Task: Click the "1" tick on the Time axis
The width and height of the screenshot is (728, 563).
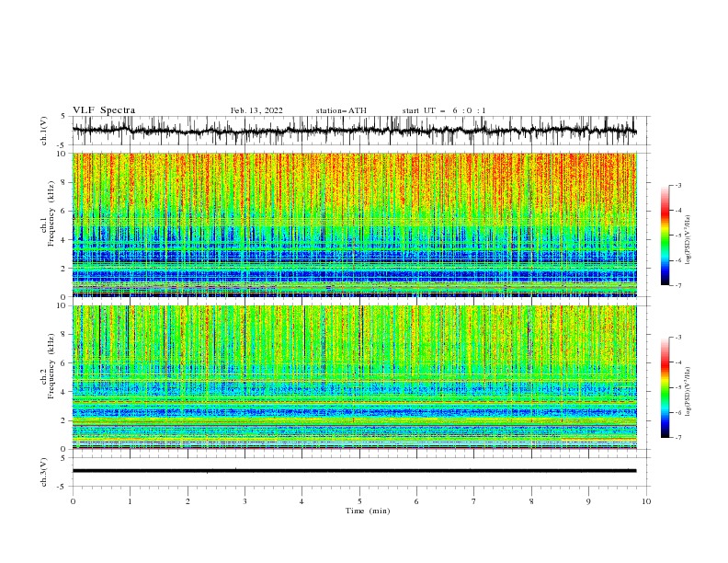Action: pyautogui.click(x=130, y=501)
